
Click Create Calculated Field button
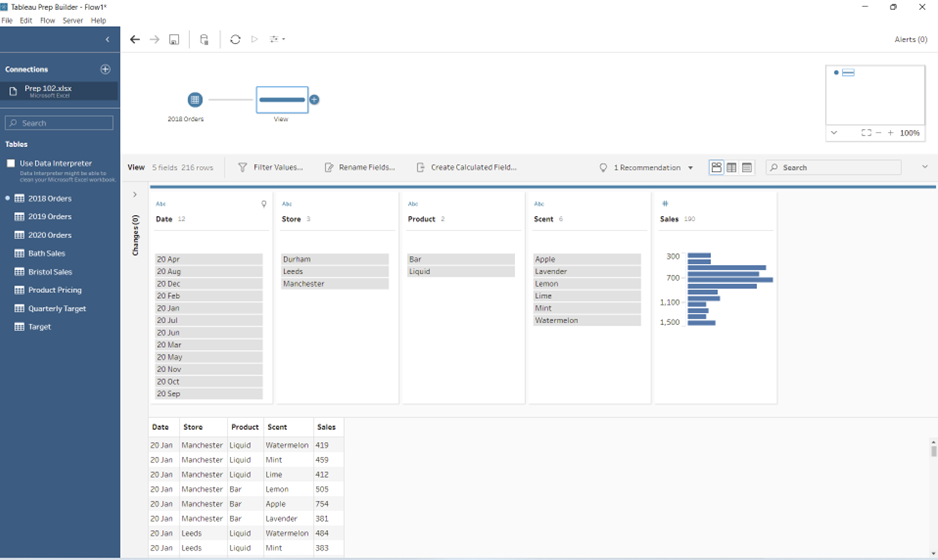pos(466,168)
